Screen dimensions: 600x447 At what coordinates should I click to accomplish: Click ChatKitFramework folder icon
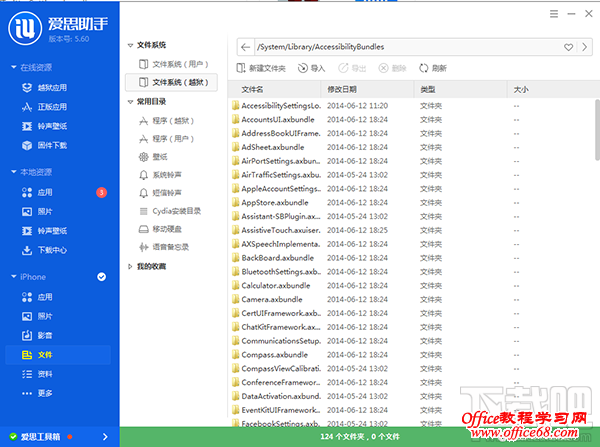(x=235, y=327)
